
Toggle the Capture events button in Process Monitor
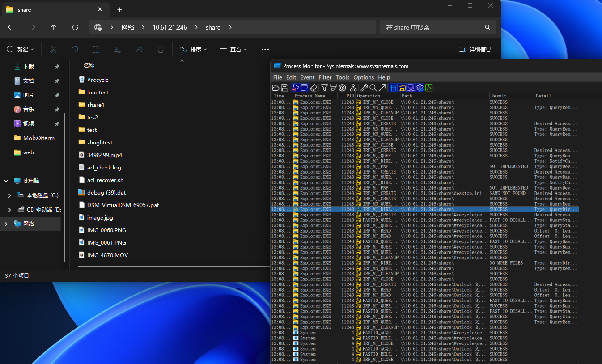click(295, 88)
